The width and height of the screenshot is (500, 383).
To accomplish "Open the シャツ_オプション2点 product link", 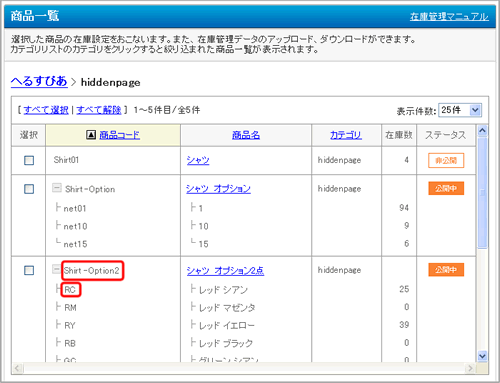I will tap(225, 270).
